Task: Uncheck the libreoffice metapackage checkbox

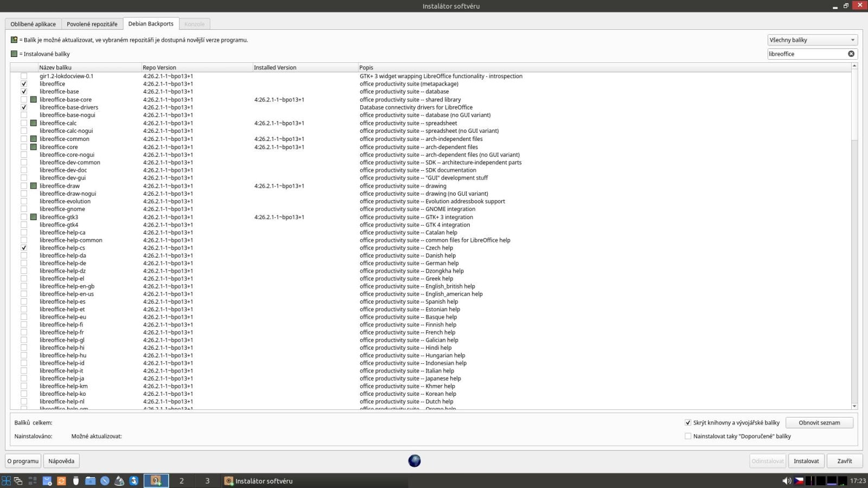Action: tap(24, 84)
